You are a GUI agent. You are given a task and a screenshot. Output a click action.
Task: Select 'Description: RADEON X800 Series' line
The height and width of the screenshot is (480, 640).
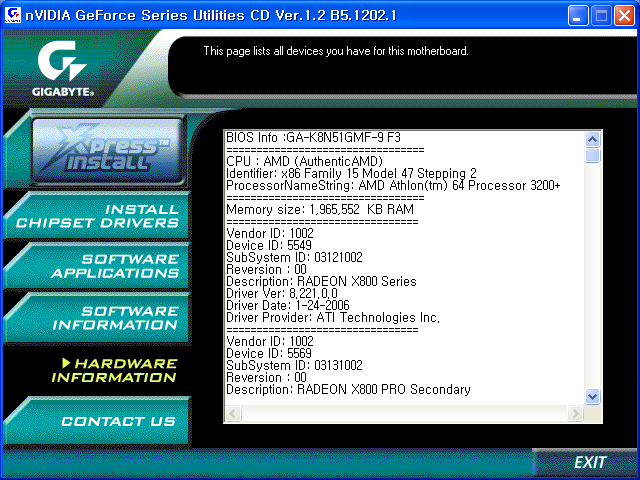click(321, 282)
